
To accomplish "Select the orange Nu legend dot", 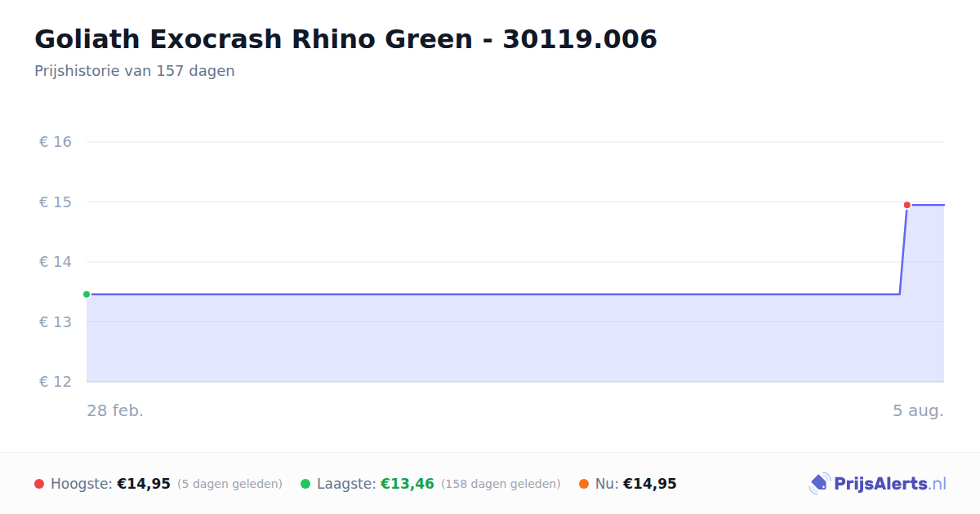I will click(584, 484).
